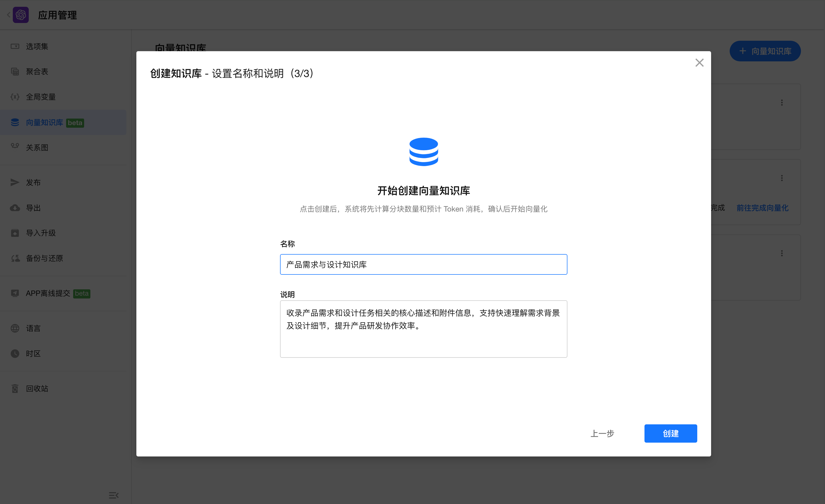Viewport: 825px width, 504px height.
Task: Open the 选项集 sidebar icon
Action: point(15,46)
